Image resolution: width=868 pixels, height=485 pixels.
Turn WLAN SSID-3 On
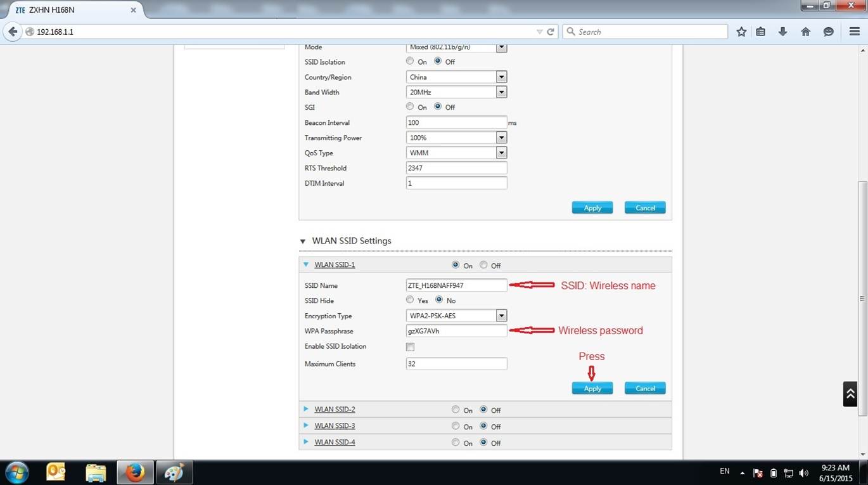(x=456, y=426)
